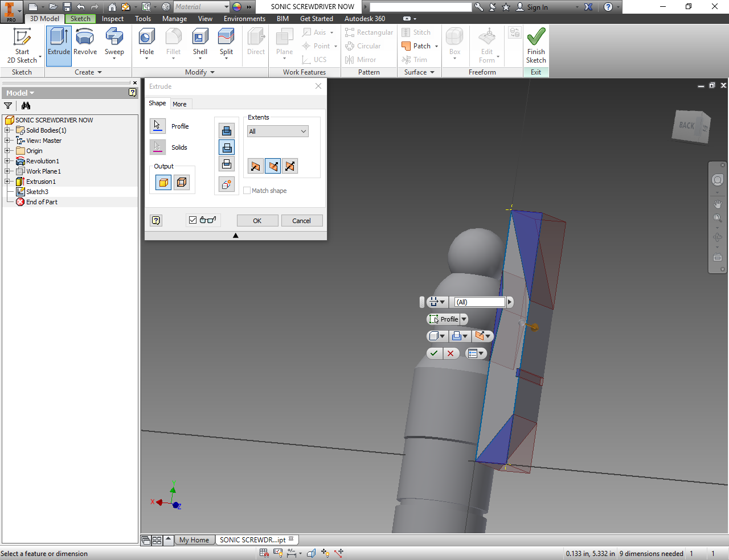Click the Profile button in mini-toolbar
Viewport: 729px width, 560px height.
[x=444, y=319]
